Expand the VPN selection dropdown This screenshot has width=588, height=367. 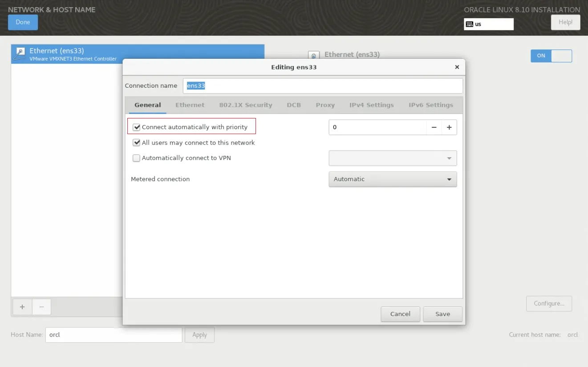click(392, 158)
